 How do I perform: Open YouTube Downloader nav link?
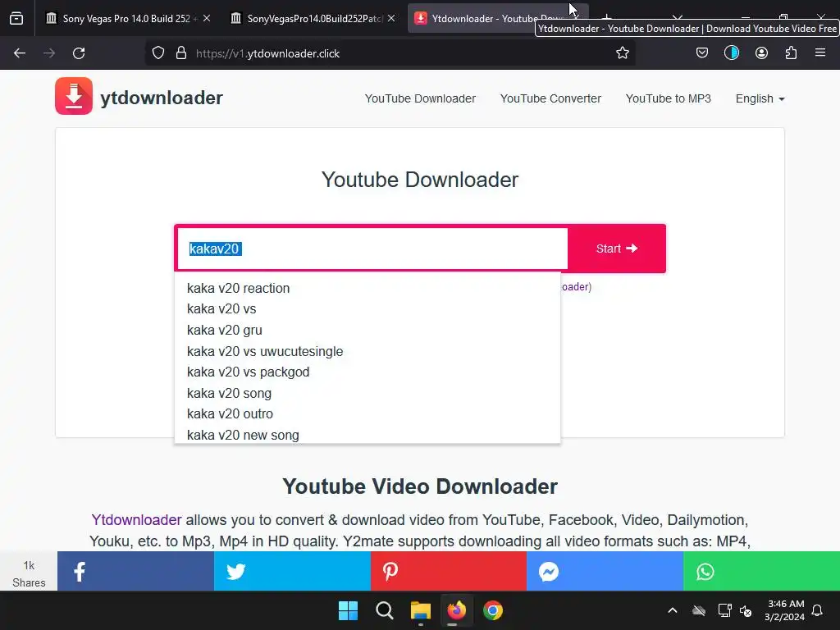(420, 98)
